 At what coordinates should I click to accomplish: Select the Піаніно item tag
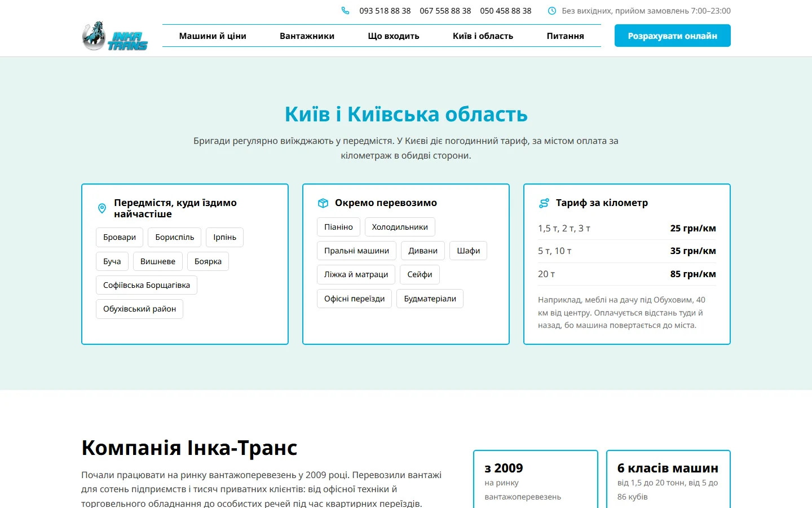(x=338, y=227)
